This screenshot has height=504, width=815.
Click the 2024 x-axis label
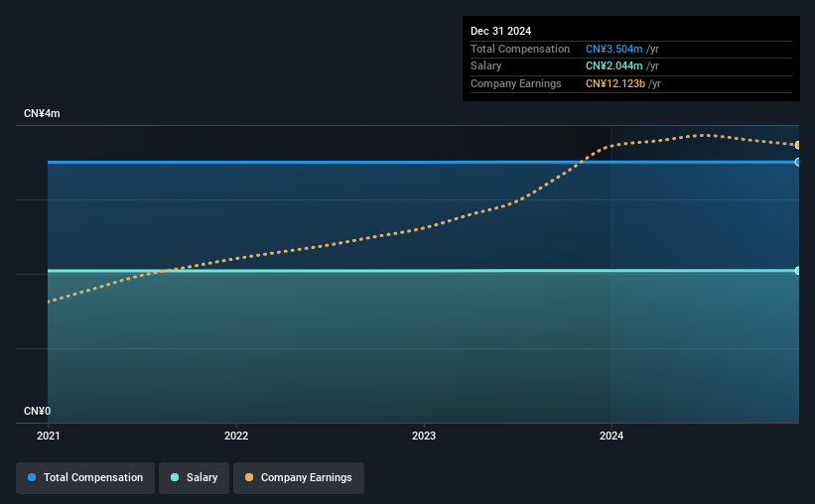pos(611,436)
